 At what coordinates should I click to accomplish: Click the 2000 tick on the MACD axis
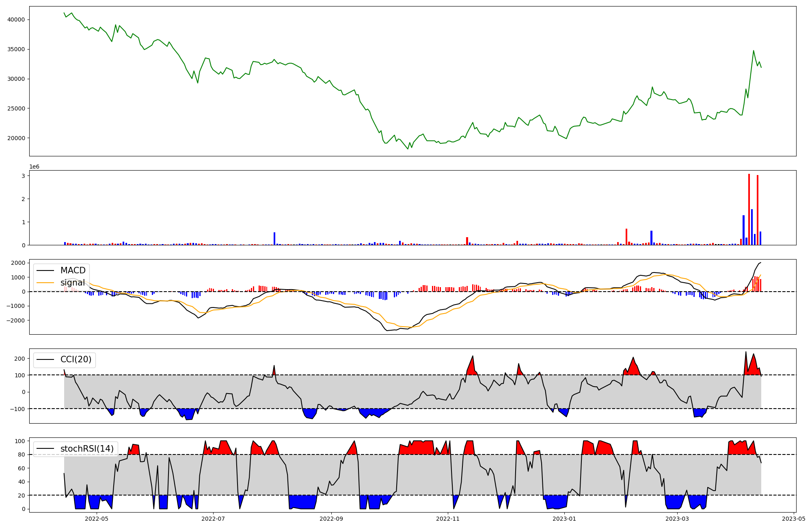click(x=18, y=263)
